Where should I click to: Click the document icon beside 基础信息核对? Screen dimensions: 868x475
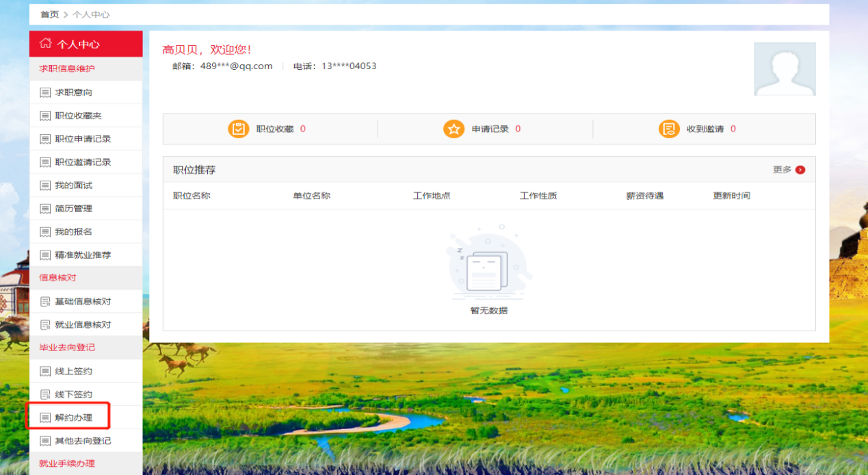[45, 301]
